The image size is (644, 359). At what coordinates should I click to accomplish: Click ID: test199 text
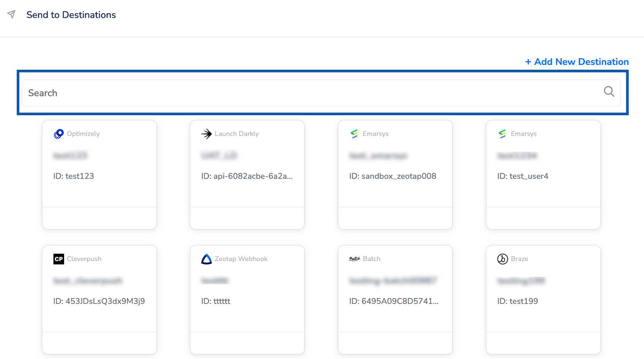(518, 301)
